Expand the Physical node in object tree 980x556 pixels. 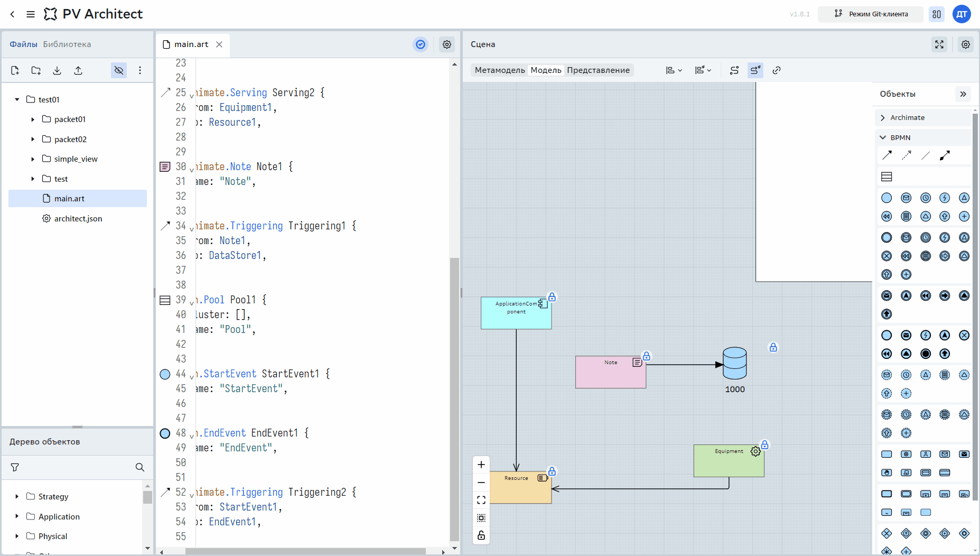(17, 536)
